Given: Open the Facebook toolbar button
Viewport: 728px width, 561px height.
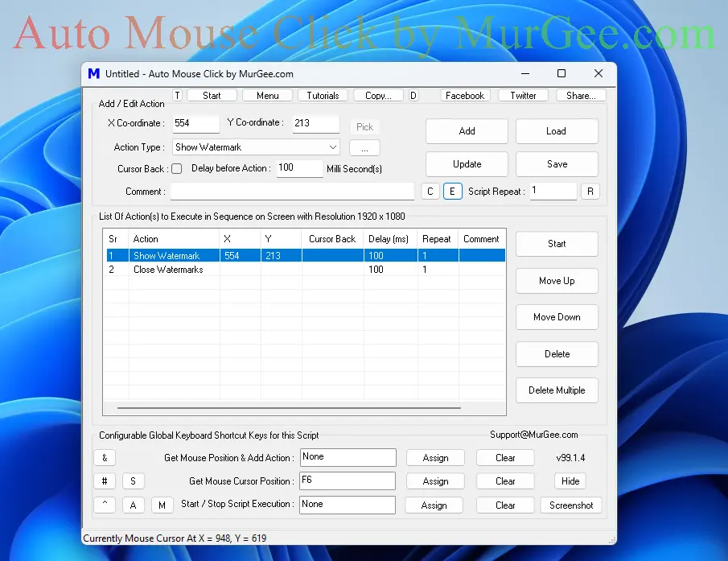Looking at the screenshot, I should pos(465,96).
